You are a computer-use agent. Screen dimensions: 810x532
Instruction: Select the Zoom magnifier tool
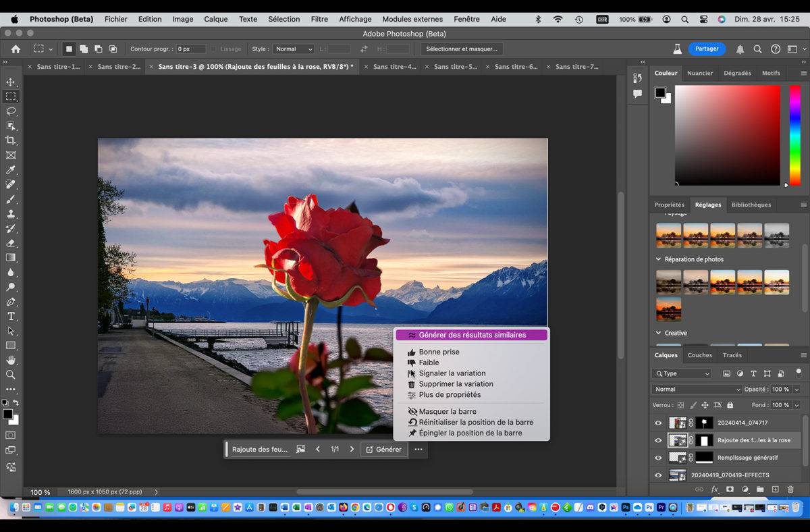click(x=10, y=374)
